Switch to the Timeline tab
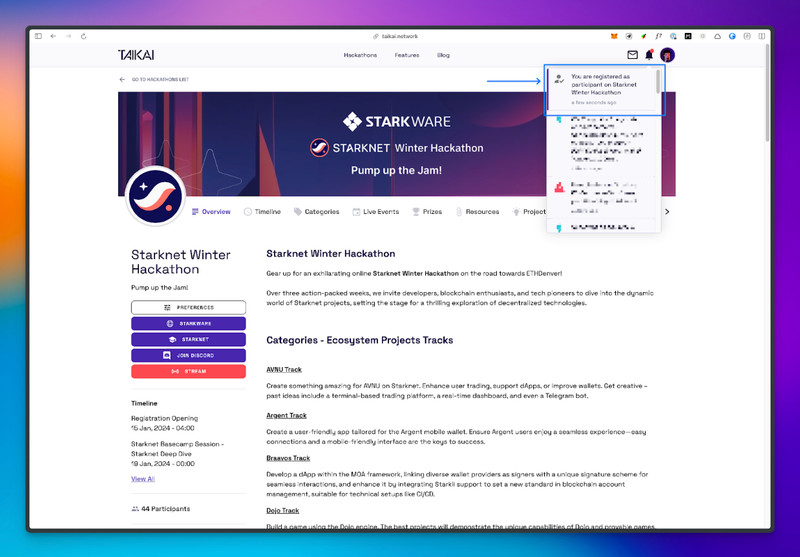The image size is (800, 557). tap(262, 212)
